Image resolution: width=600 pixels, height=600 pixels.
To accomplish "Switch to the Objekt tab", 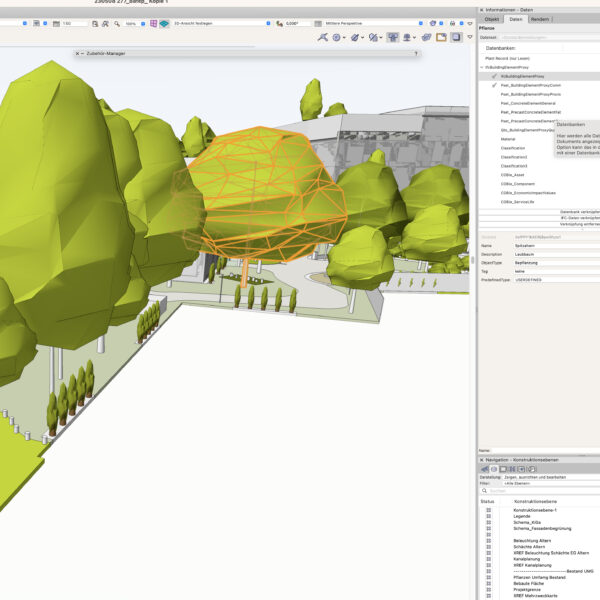I will [x=492, y=19].
